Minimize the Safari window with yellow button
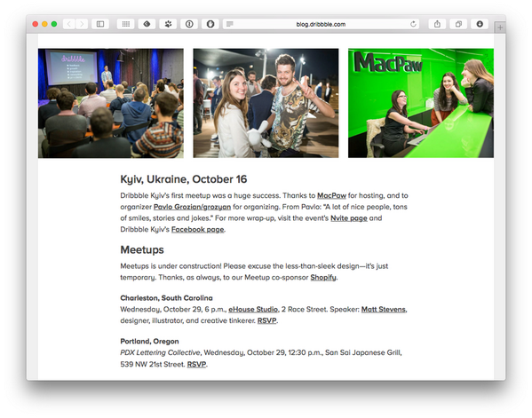The image size is (532, 418). (x=44, y=24)
